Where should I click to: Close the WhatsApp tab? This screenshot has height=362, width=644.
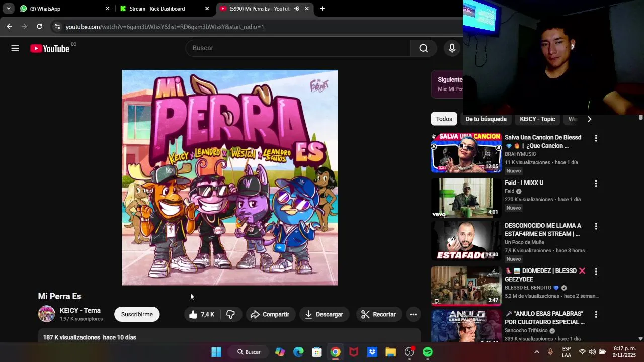[x=107, y=9]
